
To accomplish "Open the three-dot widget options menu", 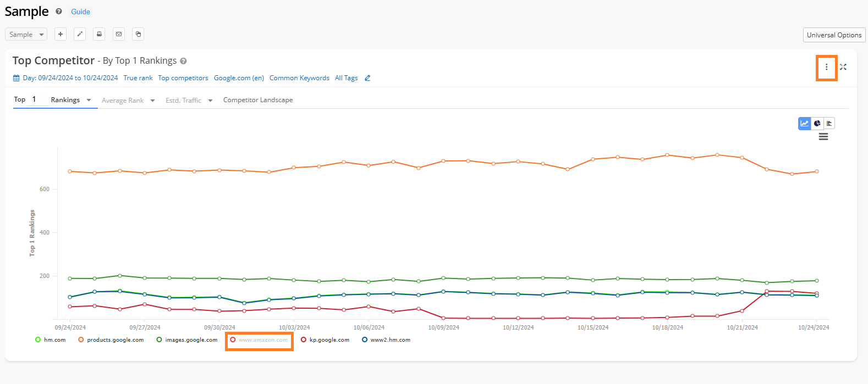I will 826,67.
